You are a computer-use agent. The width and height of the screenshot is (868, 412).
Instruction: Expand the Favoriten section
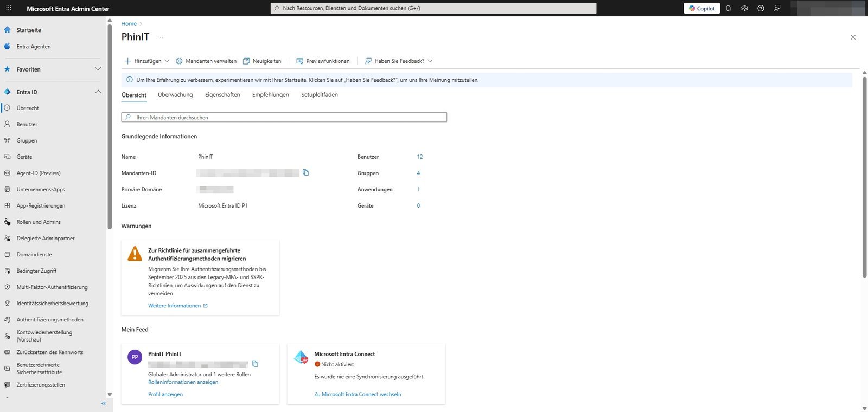(98, 69)
